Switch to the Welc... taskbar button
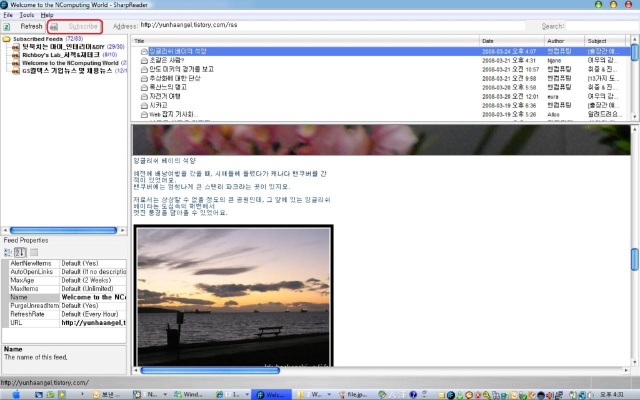This screenshot has height=400, width=640. (271, 394)
